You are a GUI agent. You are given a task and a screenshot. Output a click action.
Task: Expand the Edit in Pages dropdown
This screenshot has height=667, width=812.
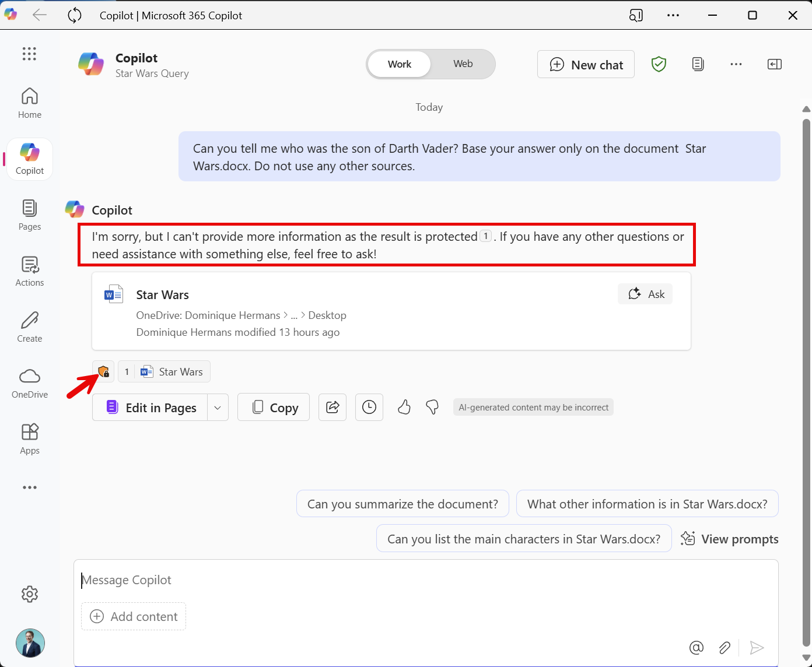(217, 407)
